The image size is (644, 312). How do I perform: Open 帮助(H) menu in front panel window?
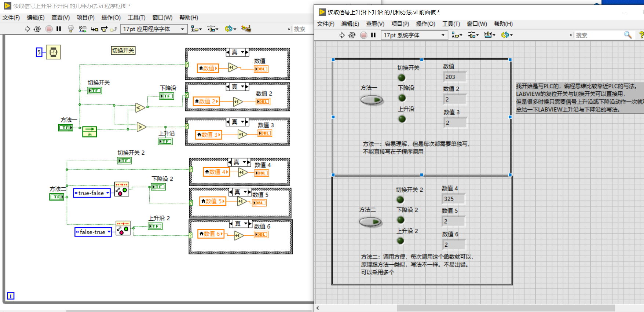[503, 24]
